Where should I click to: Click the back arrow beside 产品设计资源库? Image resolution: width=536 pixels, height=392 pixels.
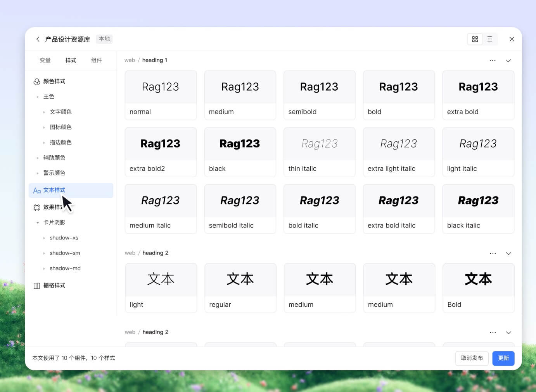tap(38, 39)
